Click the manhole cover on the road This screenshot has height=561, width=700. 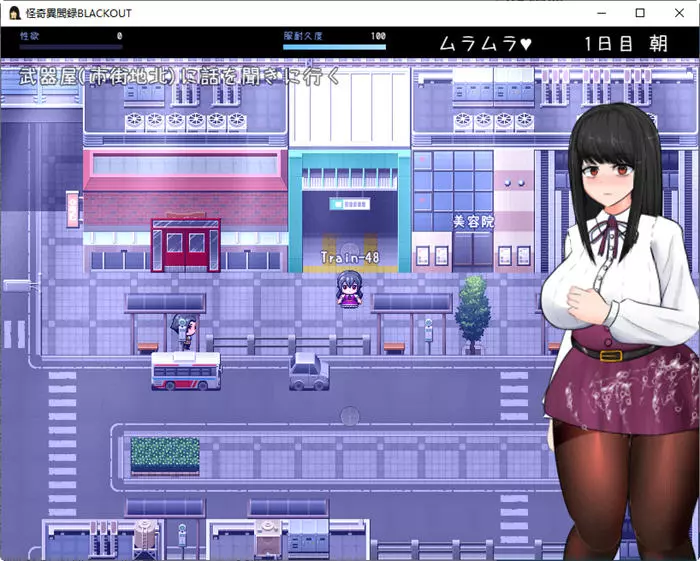click(x=350, y=416)
